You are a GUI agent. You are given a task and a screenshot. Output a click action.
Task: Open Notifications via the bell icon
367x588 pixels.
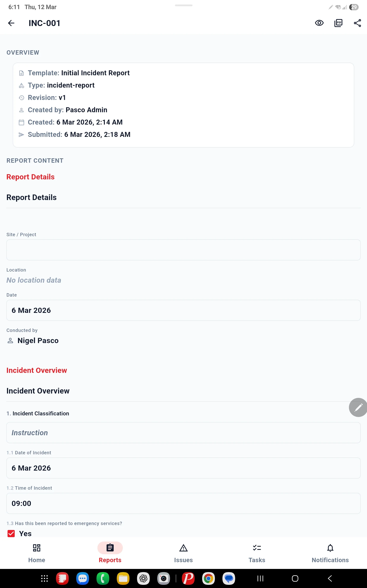click(x=330, y=553)
